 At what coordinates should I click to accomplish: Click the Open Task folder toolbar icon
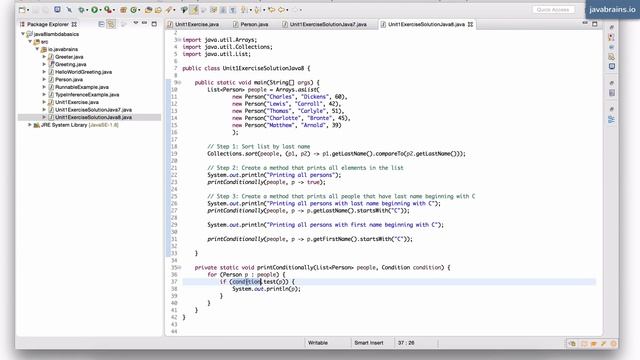click(x=158, y=10)
